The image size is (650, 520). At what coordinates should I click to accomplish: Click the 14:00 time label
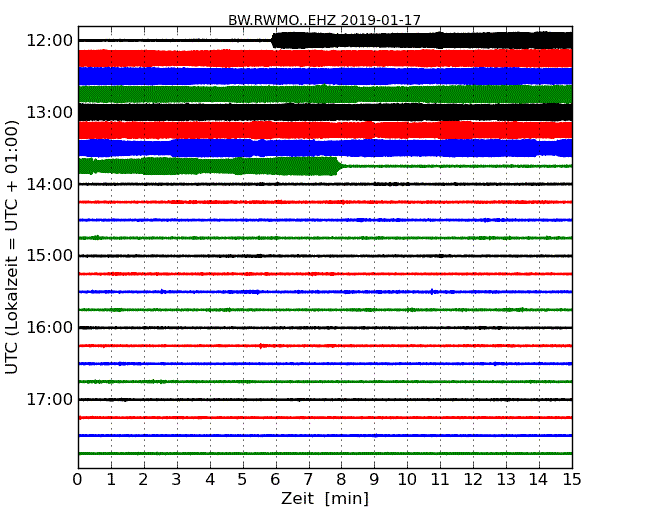[x=49, y=184]
